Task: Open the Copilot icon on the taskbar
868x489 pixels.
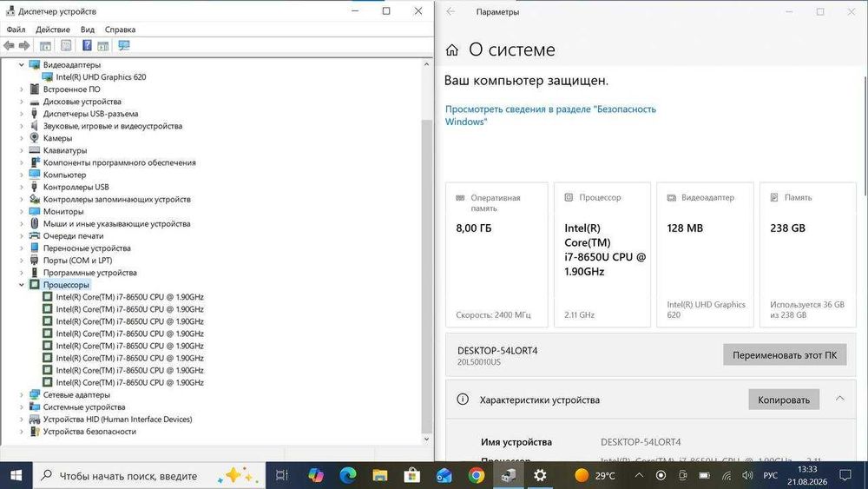Action: pyautogui.click(x=316, y=475)
